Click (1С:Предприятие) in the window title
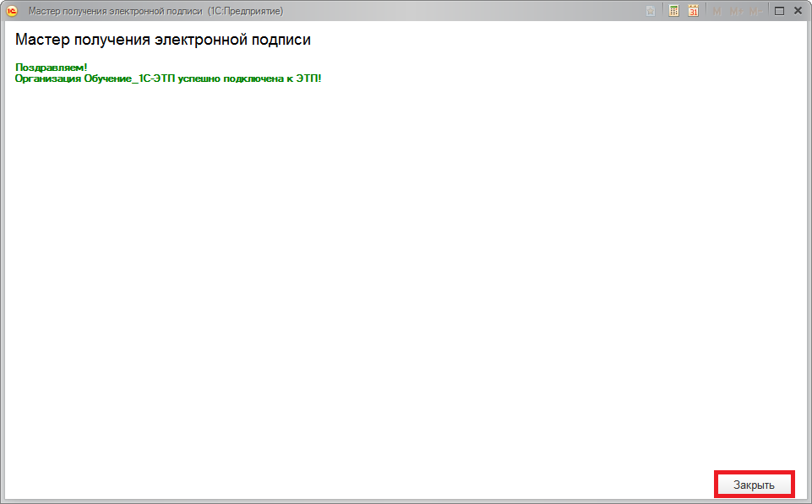The image size is (812, 504). (245, 11)
